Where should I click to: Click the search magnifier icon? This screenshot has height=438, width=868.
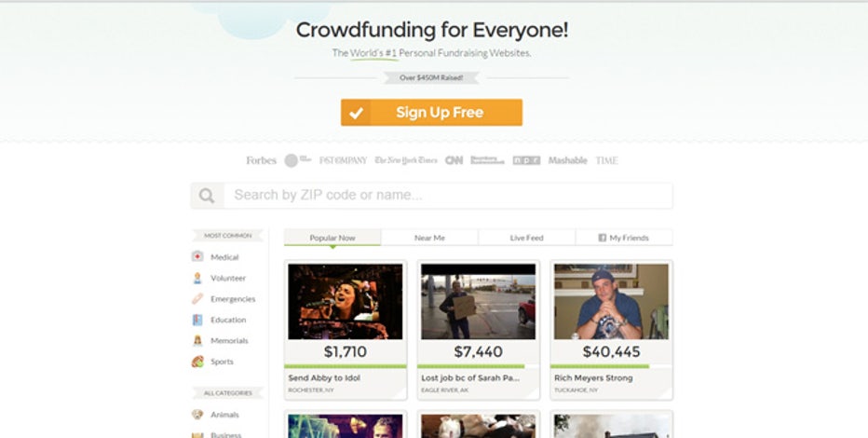(207, 196)
